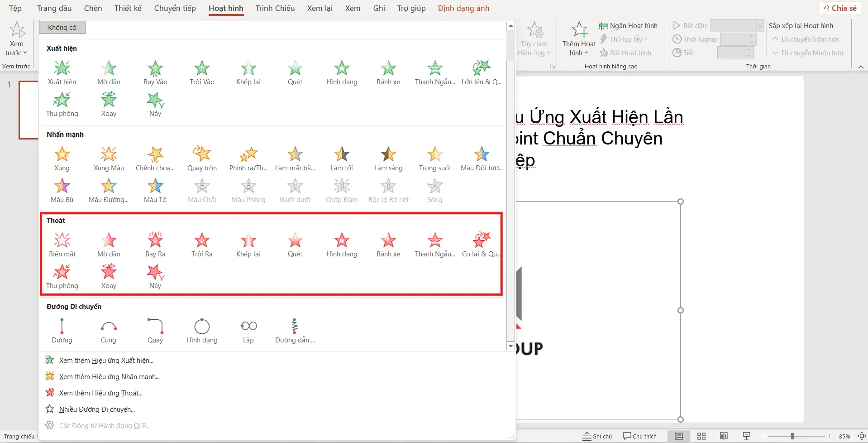Collapse the ribbon with the chevron
This screenshot has width=868, height=443.
pos(861,67)
